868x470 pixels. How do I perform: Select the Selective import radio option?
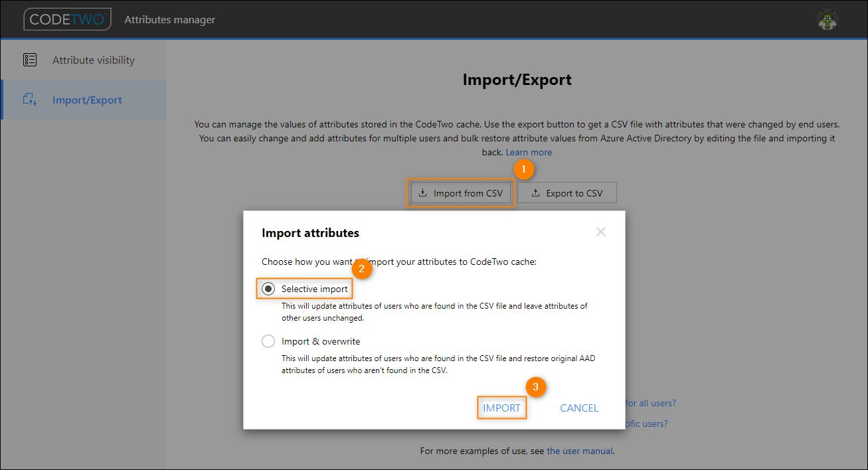[x=268, y=289]
